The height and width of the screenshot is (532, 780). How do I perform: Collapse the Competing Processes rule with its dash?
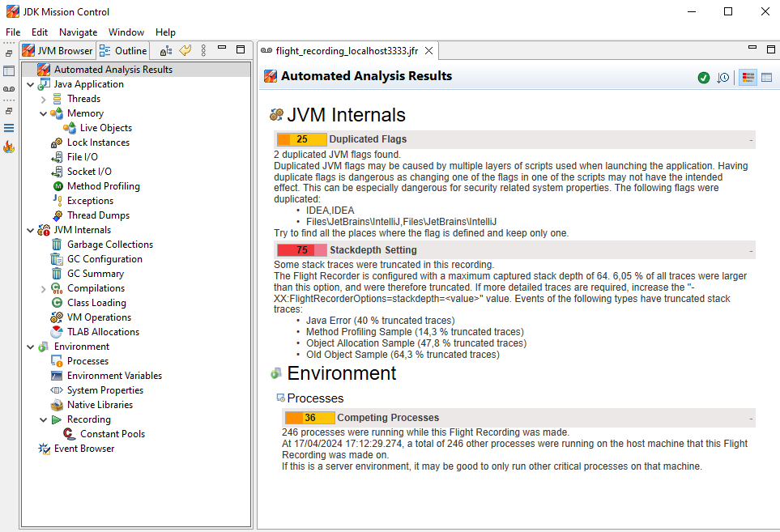751,418
